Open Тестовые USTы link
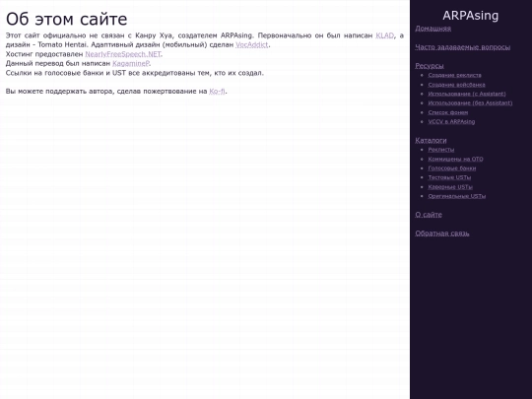The image size is (532, 399). click(x=449, y=177)
